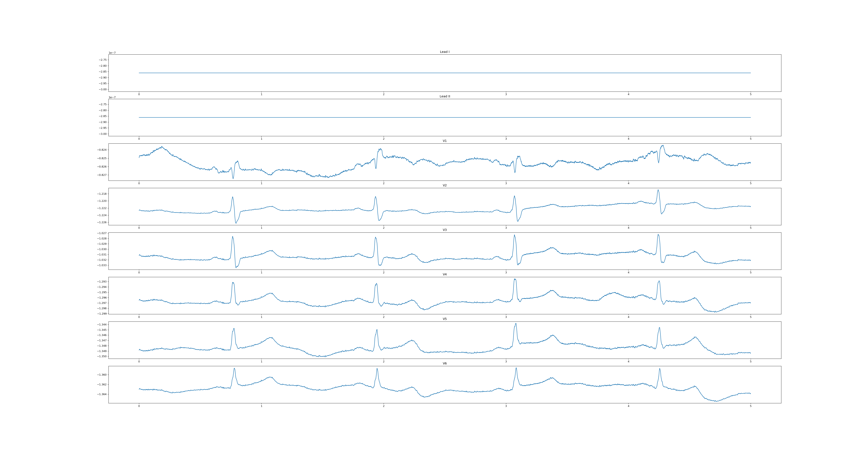The width and height of the screenshot is (868, 453).
Task: Click the -0.827 y-tick label on V1
Action: click(102, 175)
